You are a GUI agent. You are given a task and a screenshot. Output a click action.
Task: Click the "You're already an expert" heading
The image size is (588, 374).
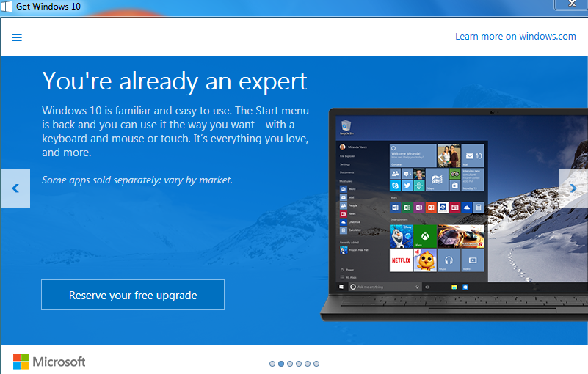pos(175,81)
